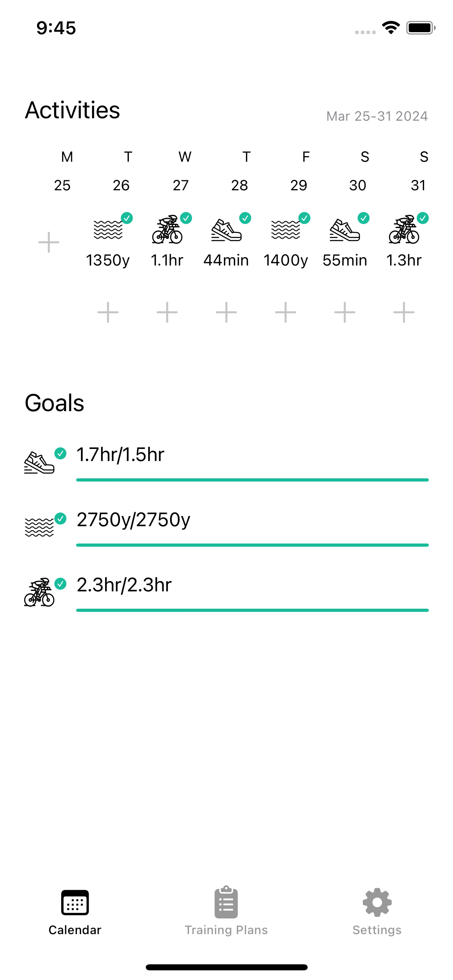Open Sunday's 1.3hr cycling activity icon

click(x=404, y=231)
